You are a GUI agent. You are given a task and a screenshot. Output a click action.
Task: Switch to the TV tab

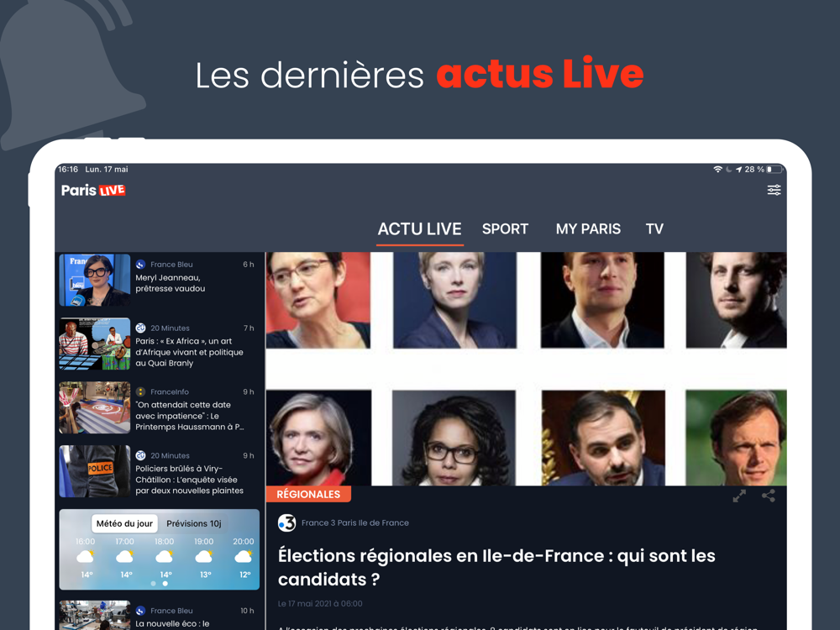pyautogui.click(x=654, y=229)
